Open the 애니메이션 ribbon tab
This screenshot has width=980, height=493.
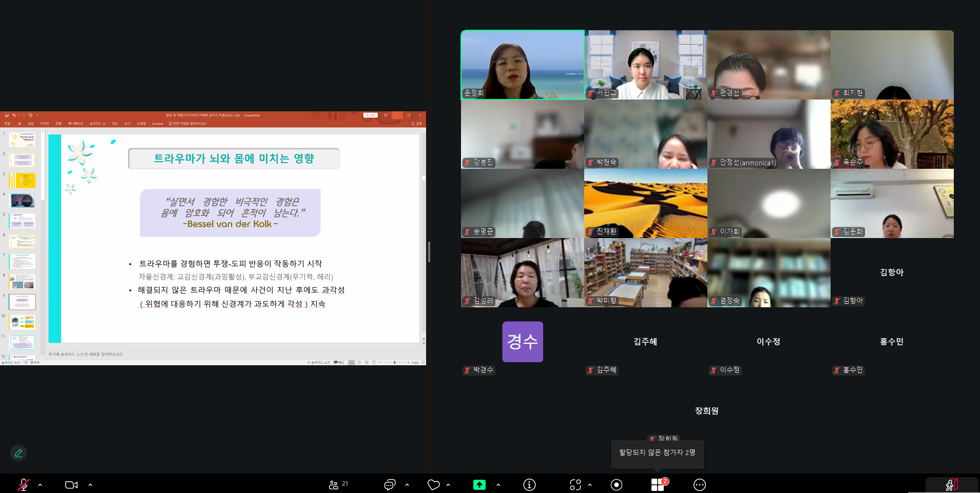75,124
